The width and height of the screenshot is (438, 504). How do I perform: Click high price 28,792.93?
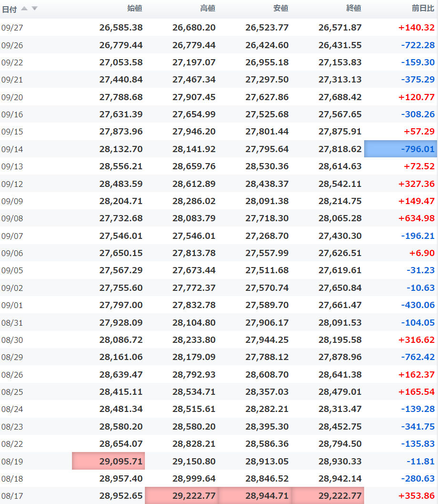click(x=194, y=374)
